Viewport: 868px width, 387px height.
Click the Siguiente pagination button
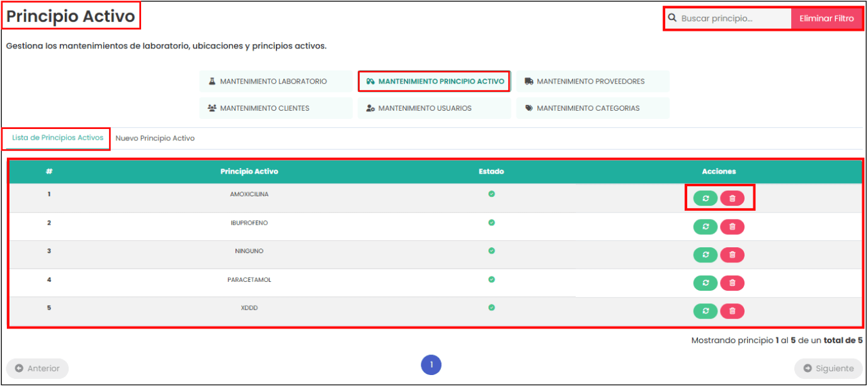(x=828, y=369)
